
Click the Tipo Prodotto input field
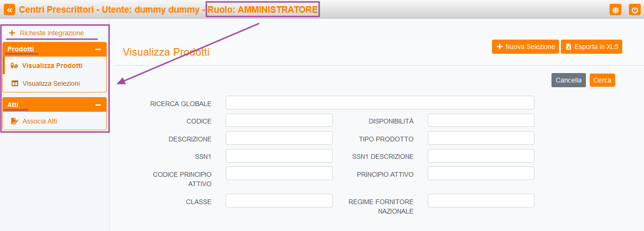click(x=481, y=138)
